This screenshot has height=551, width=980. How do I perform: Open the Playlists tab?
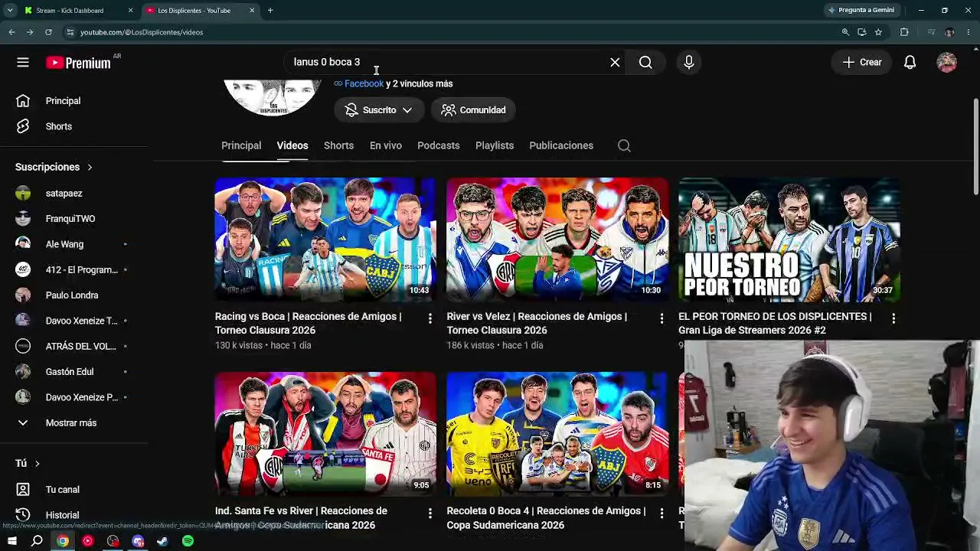(x=495, y=145)
